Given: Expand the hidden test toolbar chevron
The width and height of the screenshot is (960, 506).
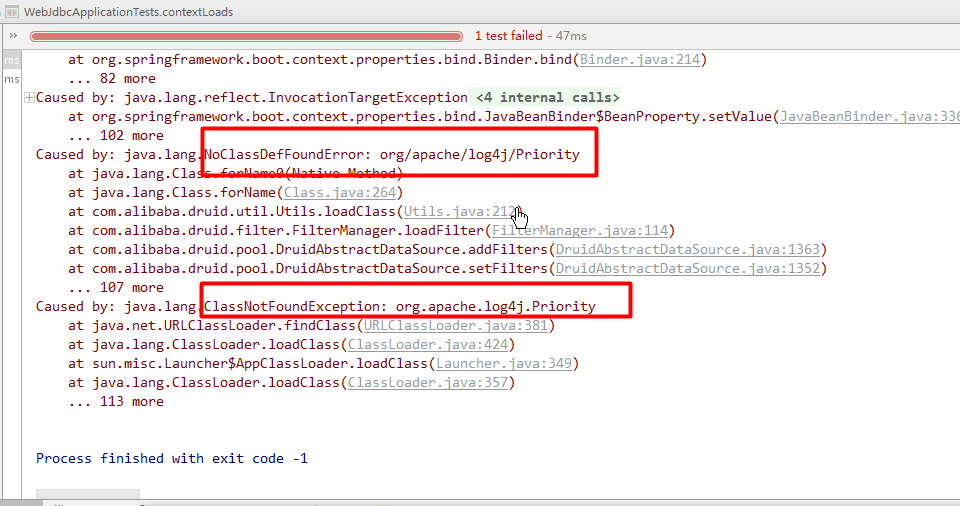Looking at the screenshot, I should (13, 36).
